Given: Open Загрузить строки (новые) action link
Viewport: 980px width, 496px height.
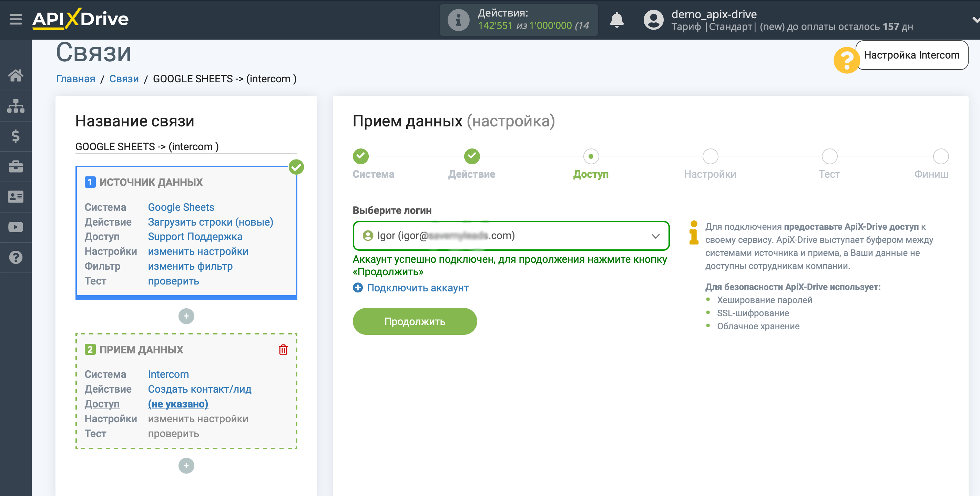Looking at the screenshot, I should pos(211,222).
